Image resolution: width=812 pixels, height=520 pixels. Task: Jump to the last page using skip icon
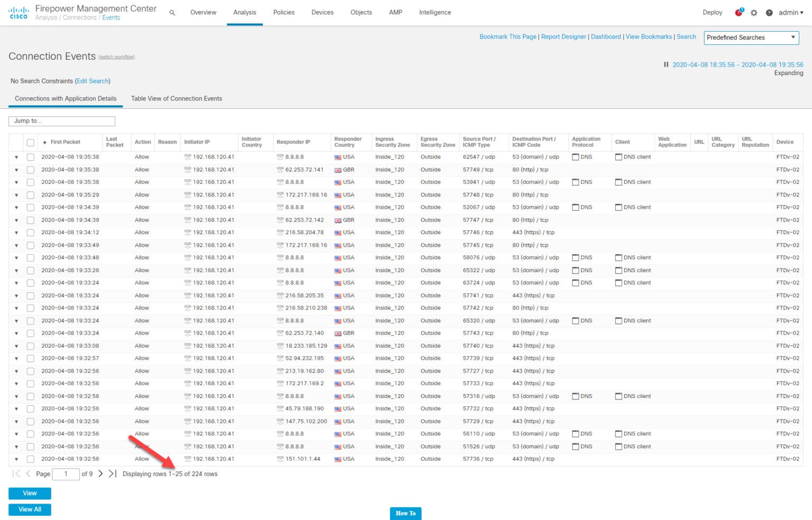[112, 473]
